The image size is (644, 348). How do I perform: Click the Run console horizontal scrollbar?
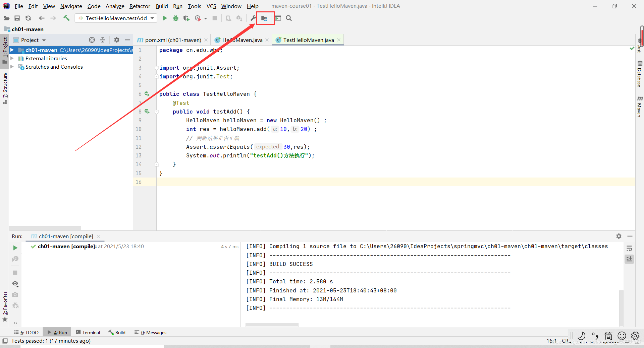click(272, 325)
